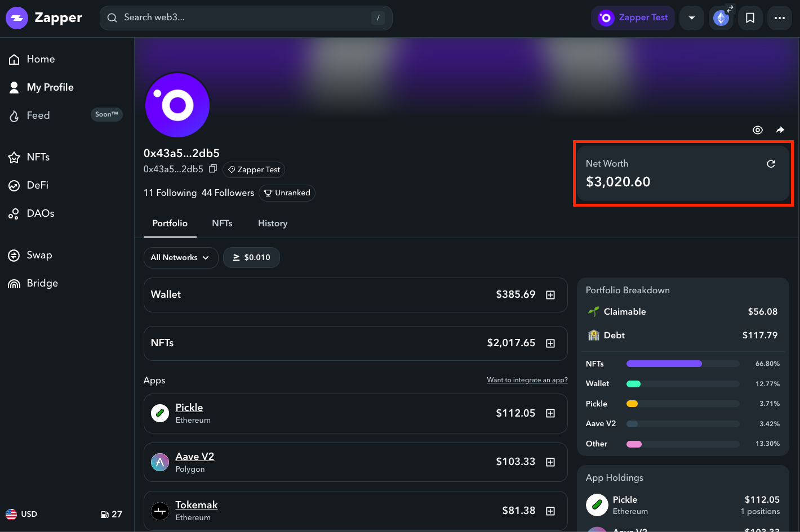Click the search magnifier icon
The width and height of the screenshot is (800, 532).
(112, 17)
